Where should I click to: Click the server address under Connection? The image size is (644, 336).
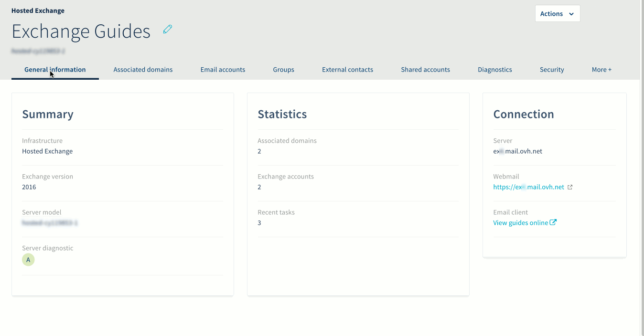click(517, 151)
